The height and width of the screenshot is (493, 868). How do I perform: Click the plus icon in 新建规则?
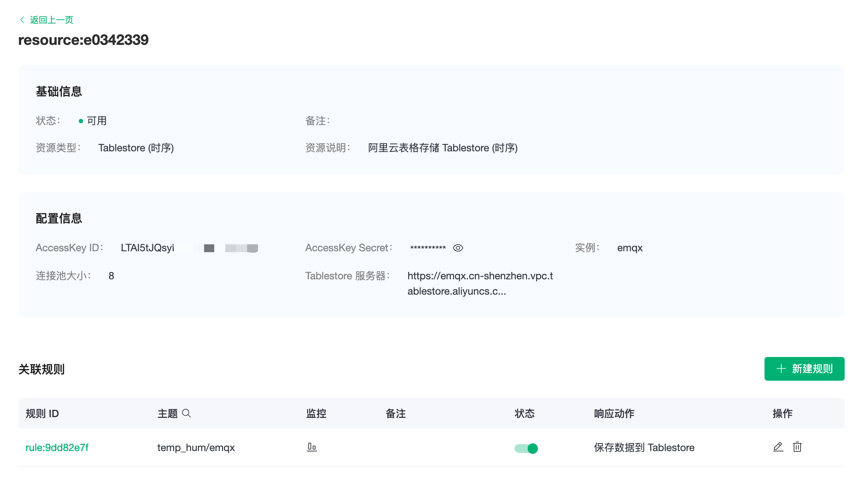pyautogui.click(x=781, y=369)
